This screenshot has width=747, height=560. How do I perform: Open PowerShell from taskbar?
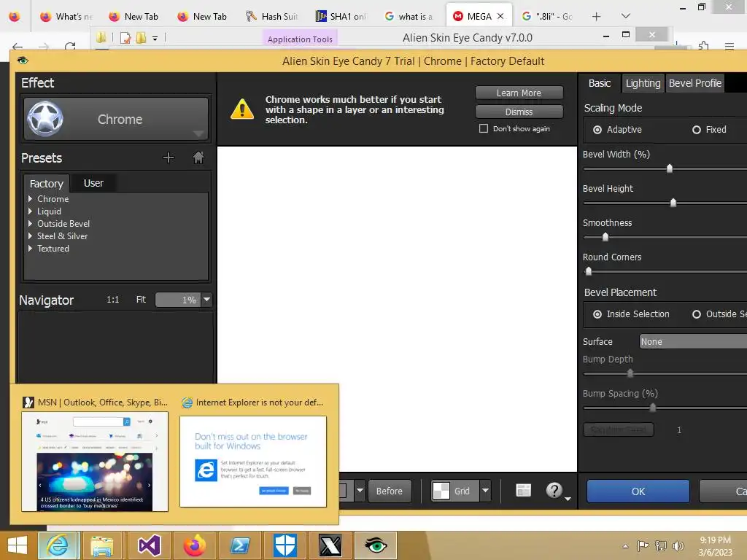click(239, 545)
